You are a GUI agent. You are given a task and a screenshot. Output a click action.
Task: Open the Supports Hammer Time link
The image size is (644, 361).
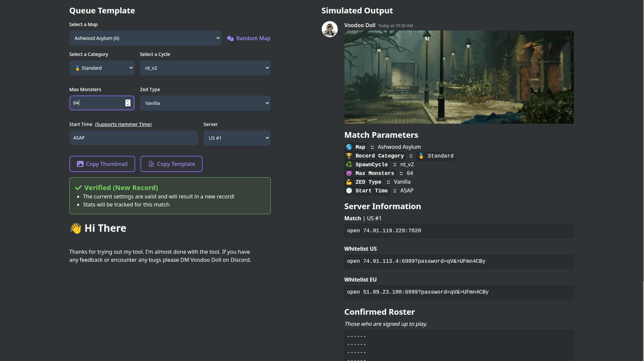coord(123,124)
